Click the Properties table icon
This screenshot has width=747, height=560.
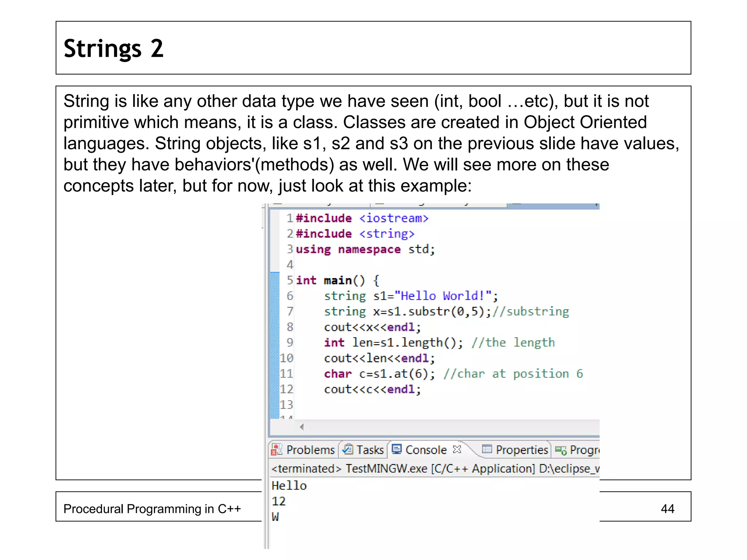487,449
